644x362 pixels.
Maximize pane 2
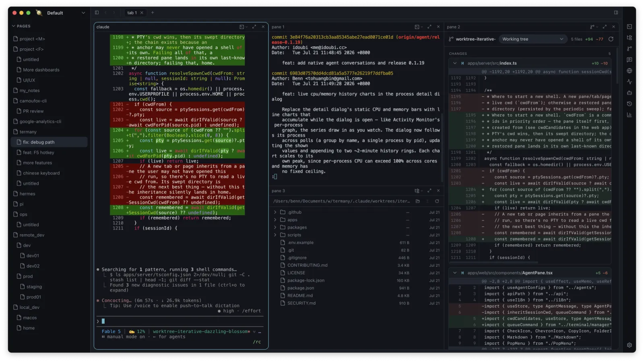pyautogui.click(x=605, y=27)
